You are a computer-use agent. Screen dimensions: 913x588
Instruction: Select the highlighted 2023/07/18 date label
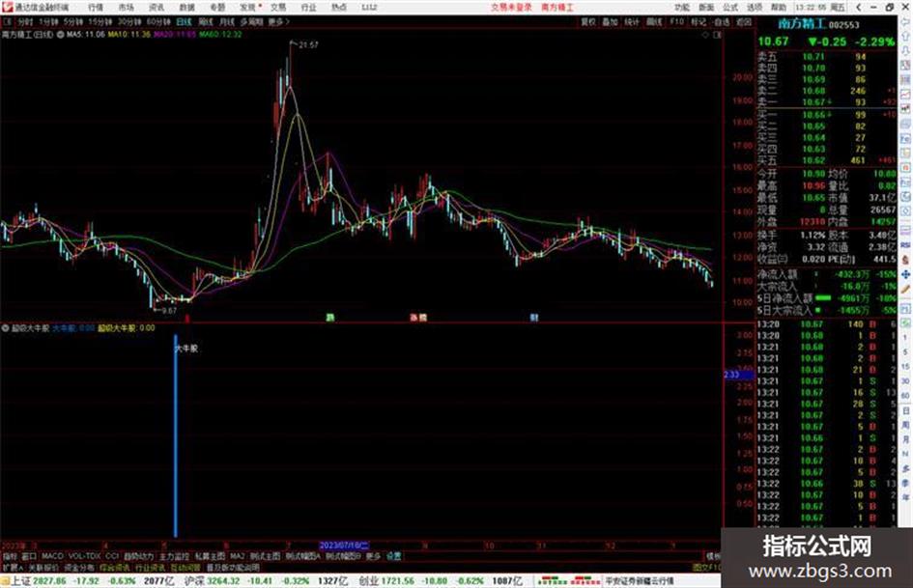coord(344,546)
